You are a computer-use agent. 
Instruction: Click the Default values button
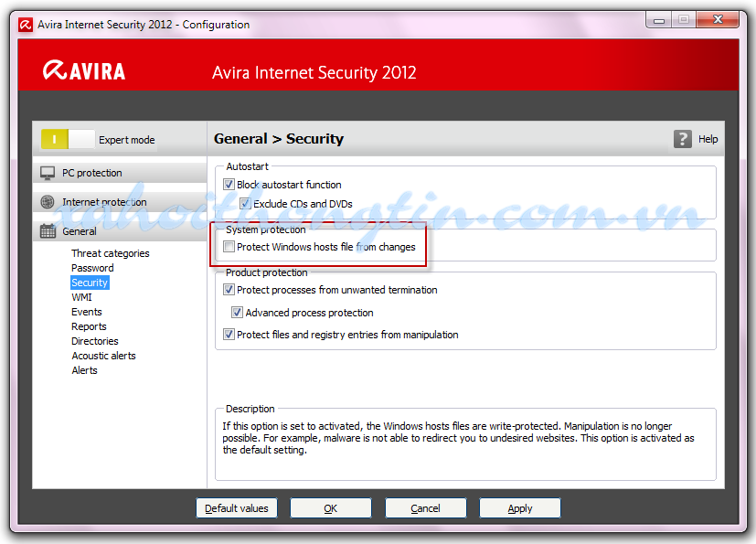click(x=237, y=508)
